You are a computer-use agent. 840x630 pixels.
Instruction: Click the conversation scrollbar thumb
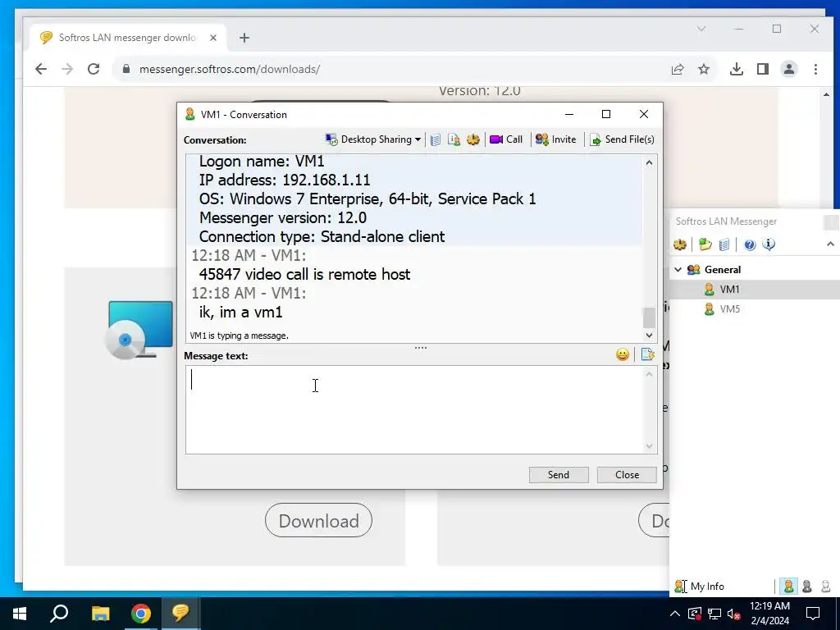[x=649, y=317]
